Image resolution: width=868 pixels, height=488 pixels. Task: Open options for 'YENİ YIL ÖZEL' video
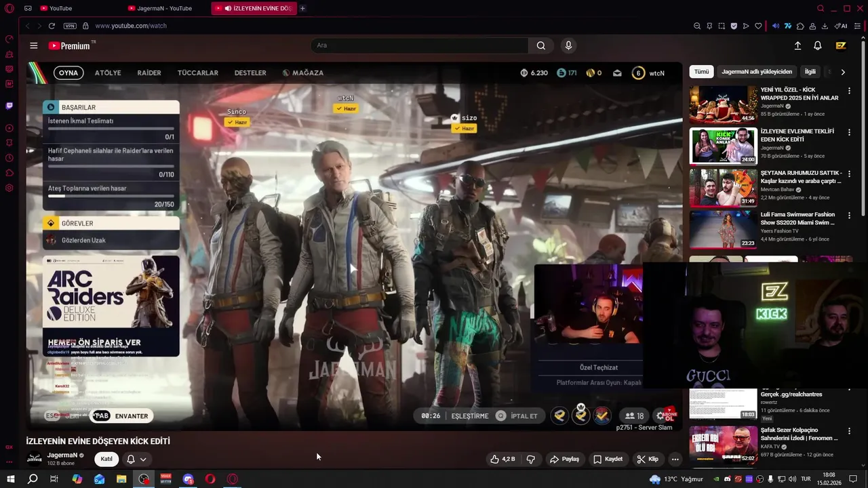(849, 91)
